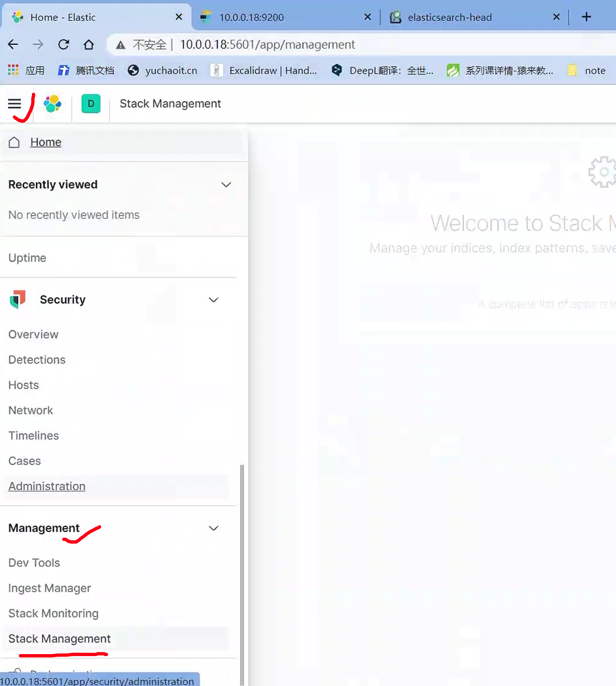
Task: Open the green D space avatar
Action: click(x=91, y=104)
